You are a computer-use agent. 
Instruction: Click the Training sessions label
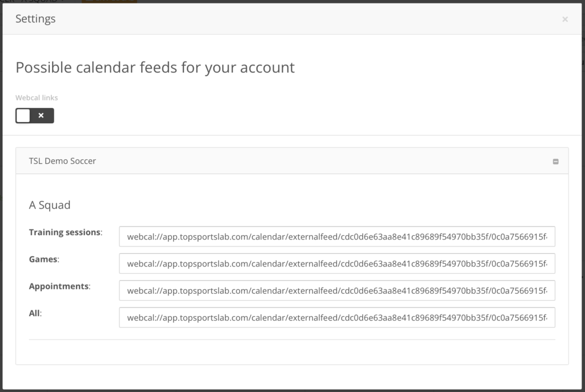pyautogui.click(x=66, y=232)
